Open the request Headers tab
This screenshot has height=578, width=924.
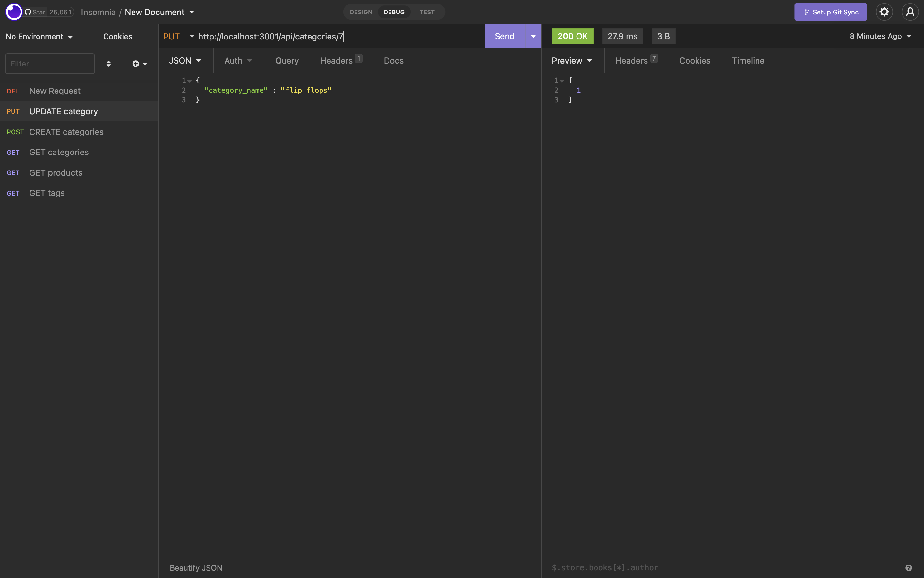341,60
